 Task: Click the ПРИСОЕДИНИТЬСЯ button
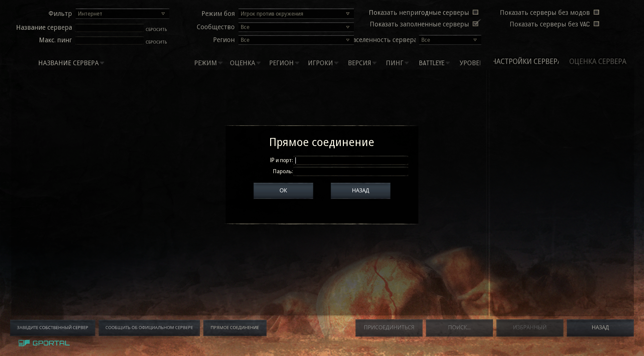[389, 328]
